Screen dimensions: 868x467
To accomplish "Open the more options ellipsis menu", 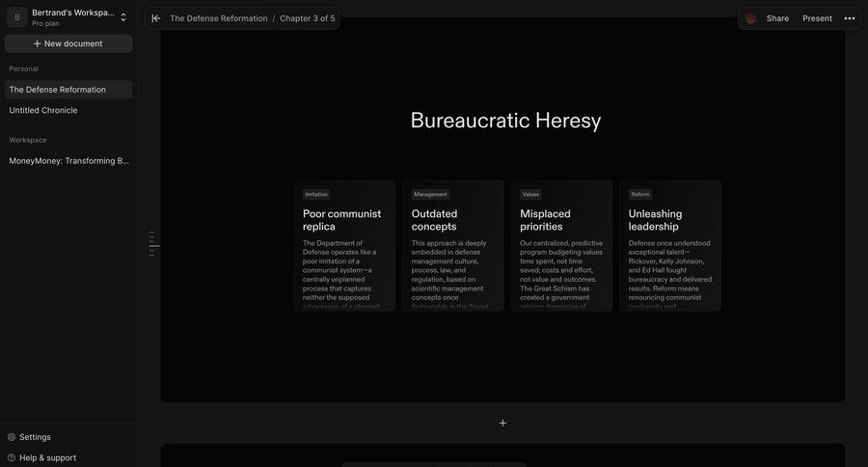I will [849, 18].
